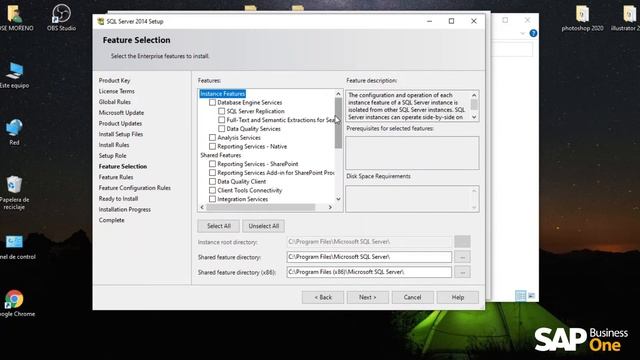Image resolution: width=640 pixels, height=360 pixels.
Task: Go back with the Back button
Action: click(x=323, y=297)
